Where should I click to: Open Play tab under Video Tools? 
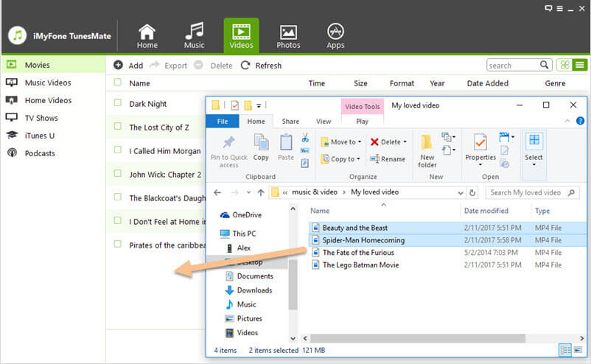363,122
